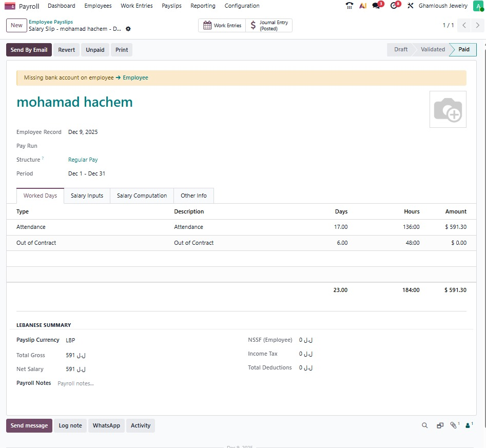Go to next record arrow
Screen dimensions: 486x448
click(x=477, y=25)
